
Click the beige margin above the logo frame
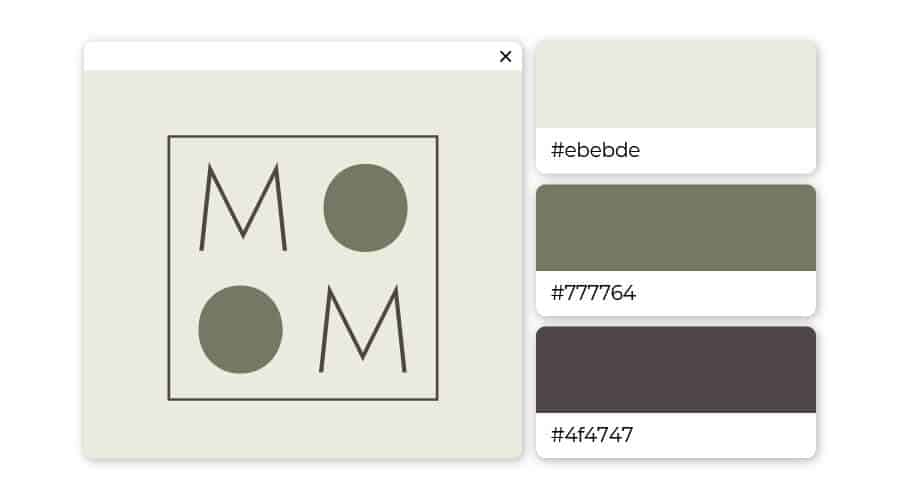pos(303,103)
